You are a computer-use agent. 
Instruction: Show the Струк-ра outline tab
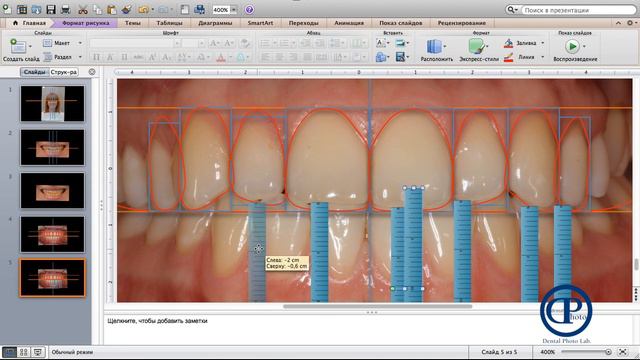pyautogui.click(x=64, y=72)
